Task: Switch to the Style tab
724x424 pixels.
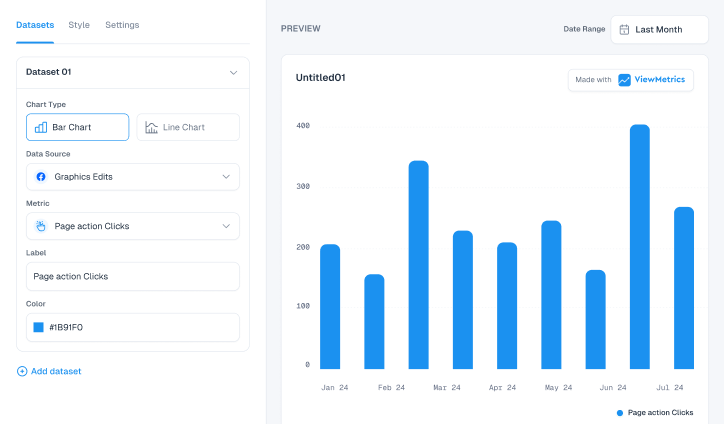Action: [x=79, y=25]
